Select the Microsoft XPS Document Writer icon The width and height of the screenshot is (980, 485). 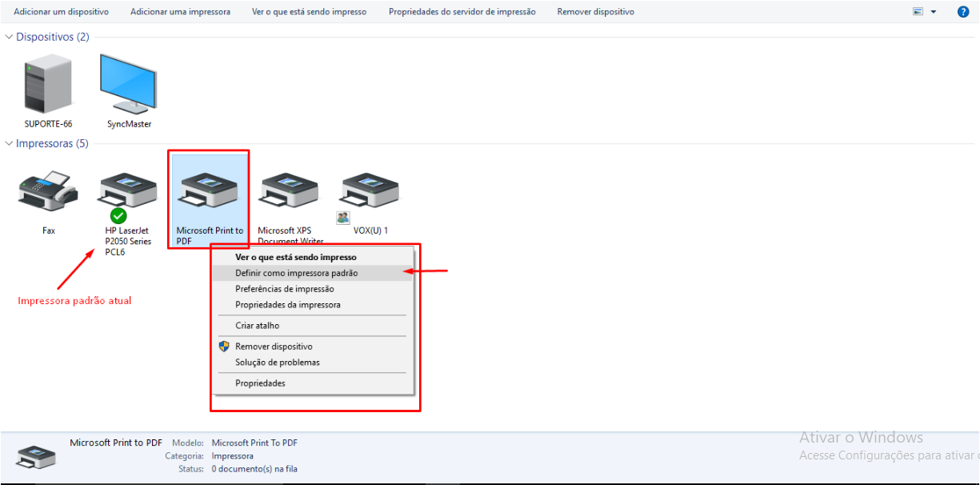pyautogui.click(x=290, y=192)
